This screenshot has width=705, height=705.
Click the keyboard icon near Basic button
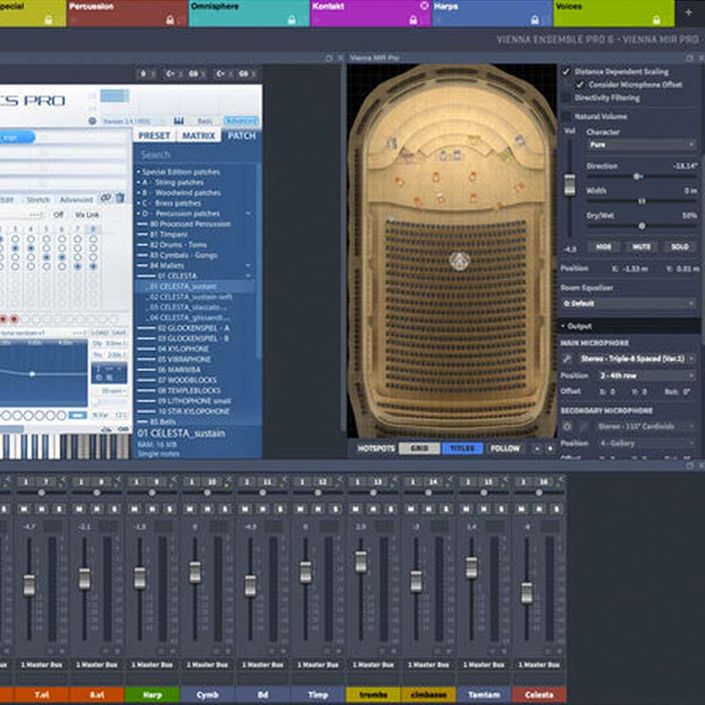click(178, 120)
